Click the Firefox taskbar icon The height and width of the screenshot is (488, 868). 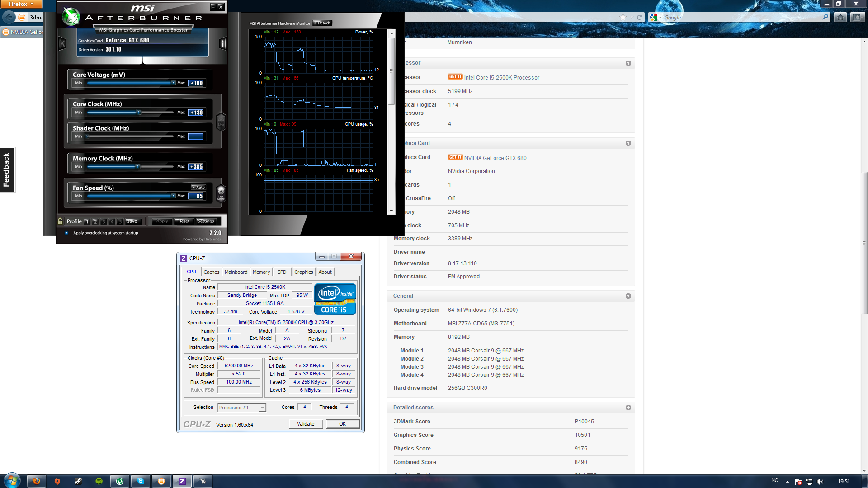[x=37, y=481]
